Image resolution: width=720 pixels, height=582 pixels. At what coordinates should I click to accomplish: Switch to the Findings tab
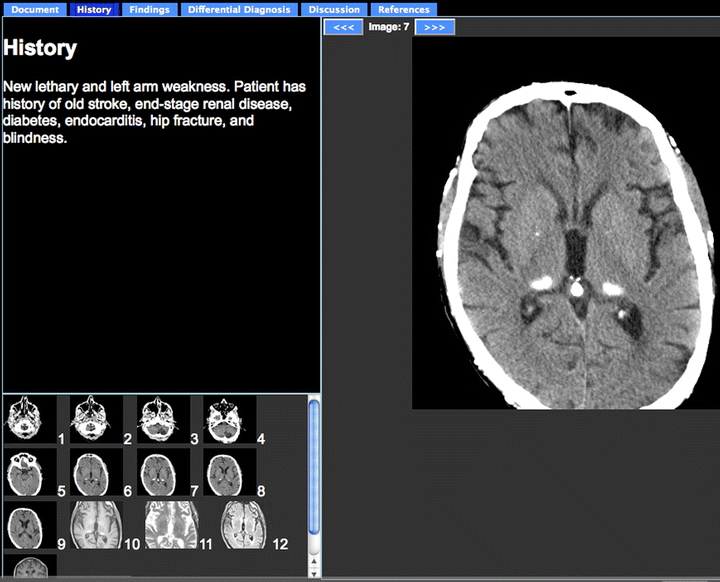pyautogui.click(x=149, y=9)
